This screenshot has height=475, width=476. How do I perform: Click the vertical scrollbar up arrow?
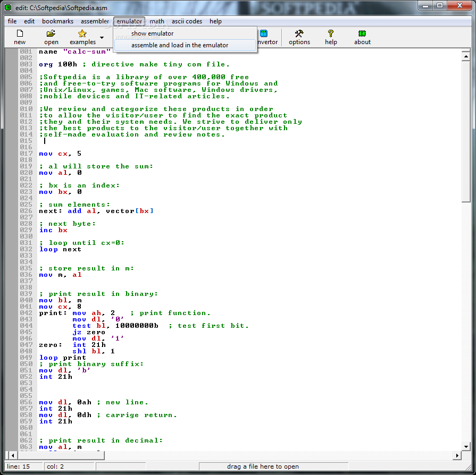[466, 56]
